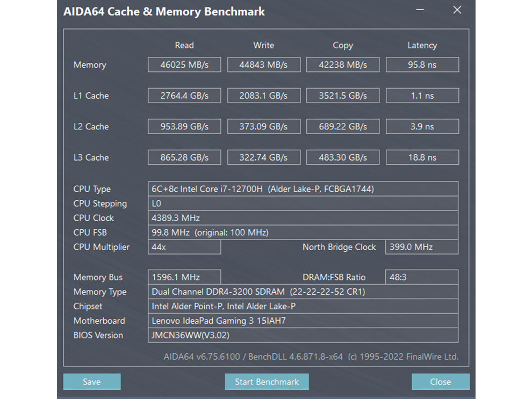Viewport: 532px width, 399px height.
Task: Click CPU Multiplier field 44x
Action: click(x=184, y=247)
